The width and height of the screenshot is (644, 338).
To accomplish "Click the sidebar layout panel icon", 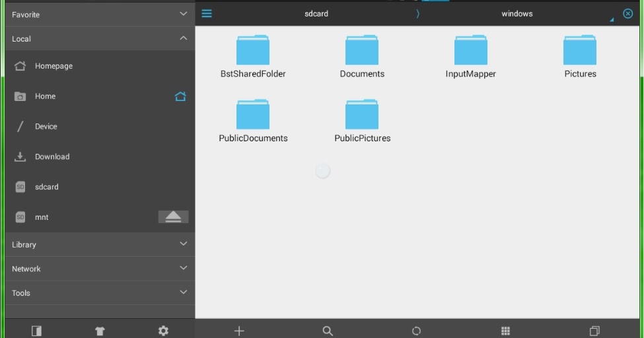I will point(36,331).
